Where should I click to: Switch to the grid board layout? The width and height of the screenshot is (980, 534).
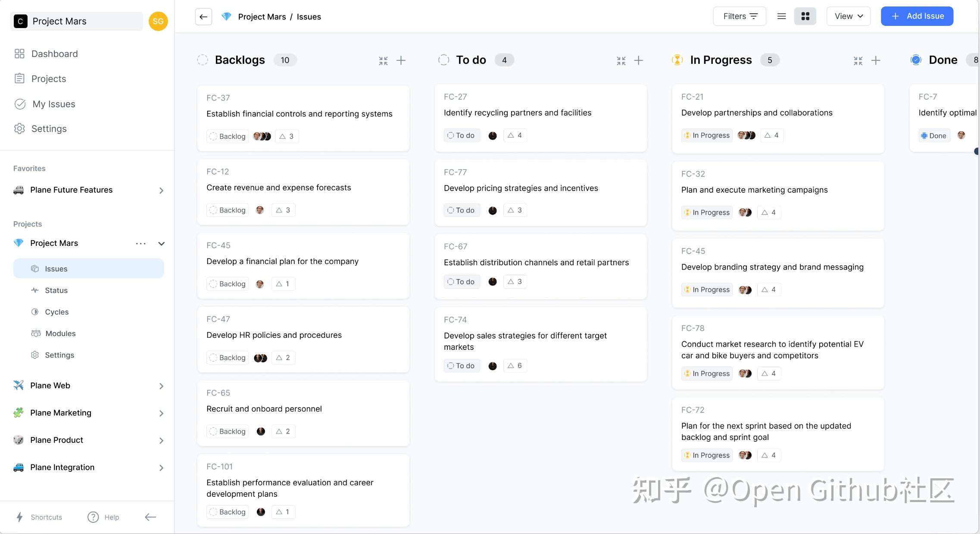click(805, 16)
